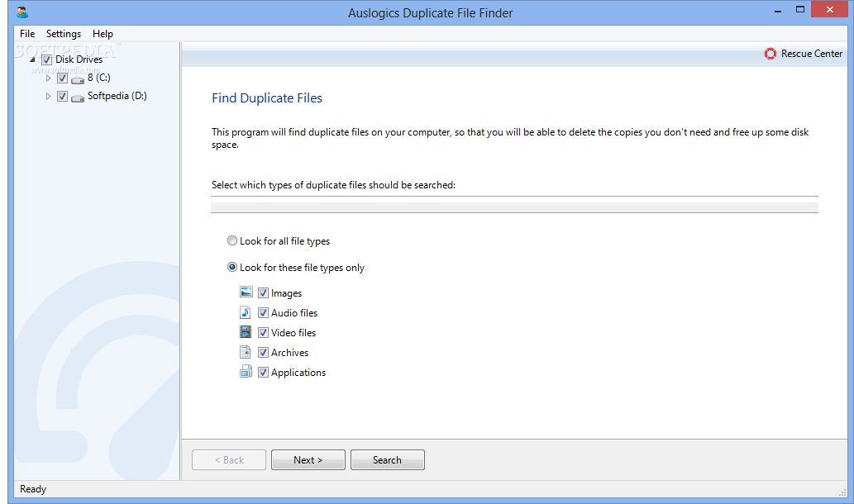Open the Settings menu

tap(63, 34)
